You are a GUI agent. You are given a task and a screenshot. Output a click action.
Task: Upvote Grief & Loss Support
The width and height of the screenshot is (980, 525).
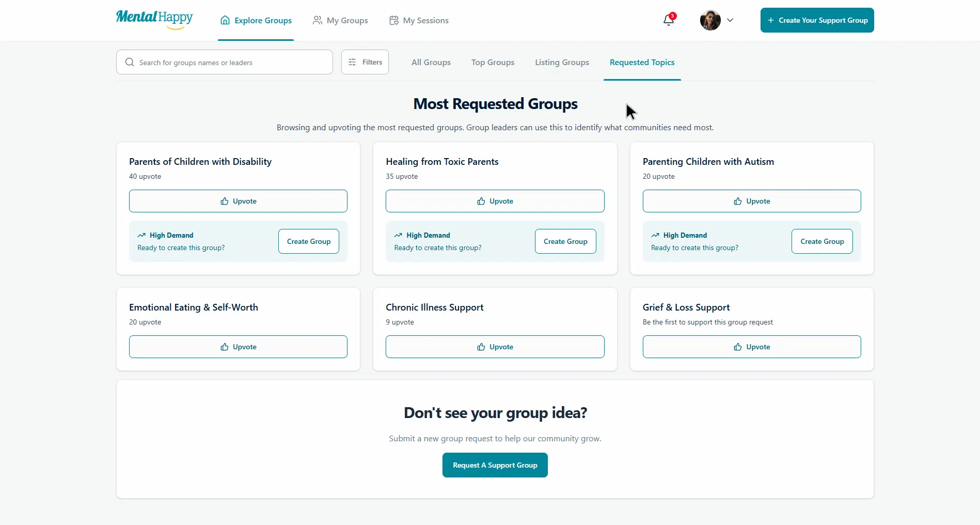tap(752, 347)
